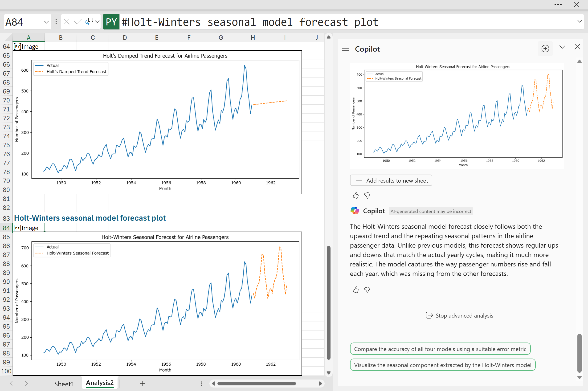Click Add results to new sheet
This screenshot has height=392, width=588.
[391, 180]
